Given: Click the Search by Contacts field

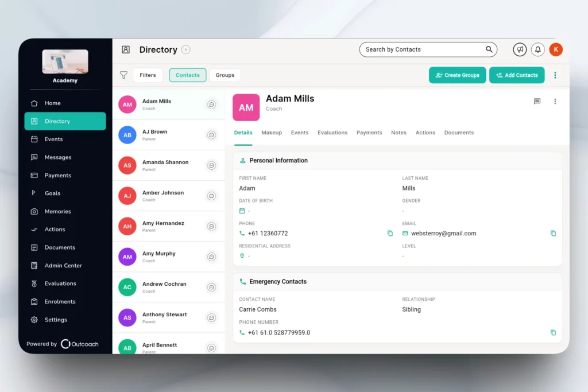Looking at the screenshot, I should tap(428, 49).
